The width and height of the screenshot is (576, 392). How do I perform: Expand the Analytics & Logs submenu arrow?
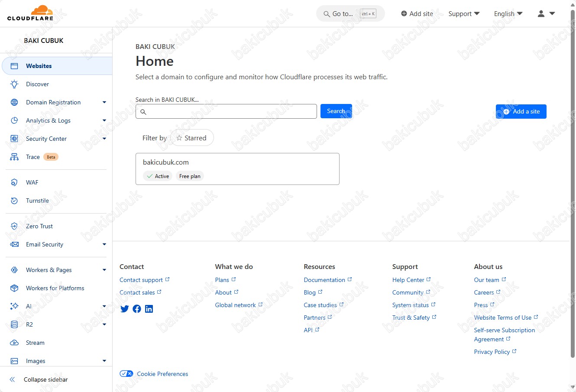[x=104, y=120]
